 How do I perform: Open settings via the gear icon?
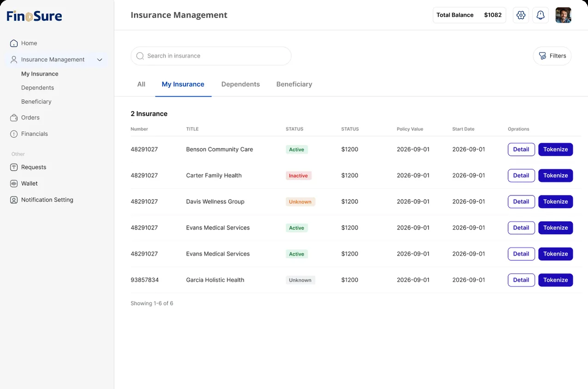point(521,15)
